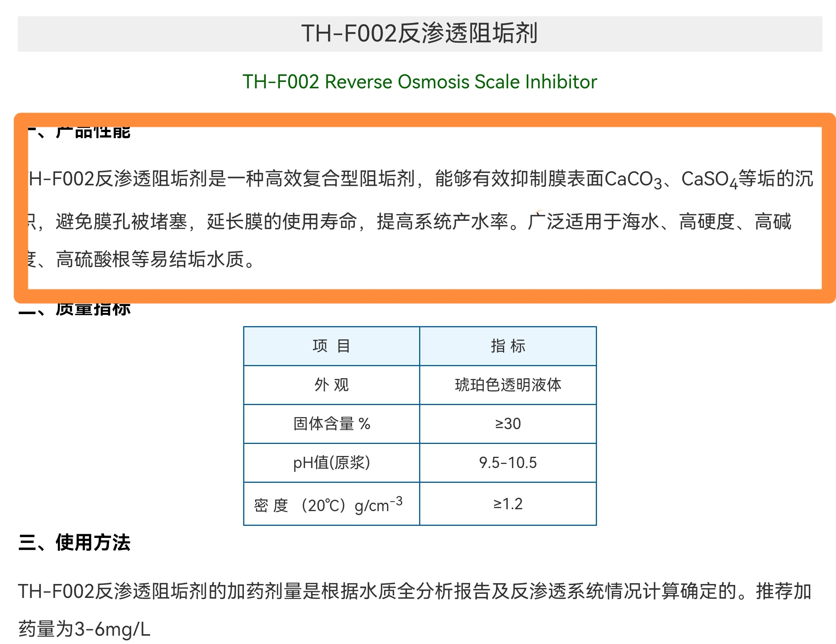Click the CaSO4 text in the paragraph
836x644 pixels.
709,179
